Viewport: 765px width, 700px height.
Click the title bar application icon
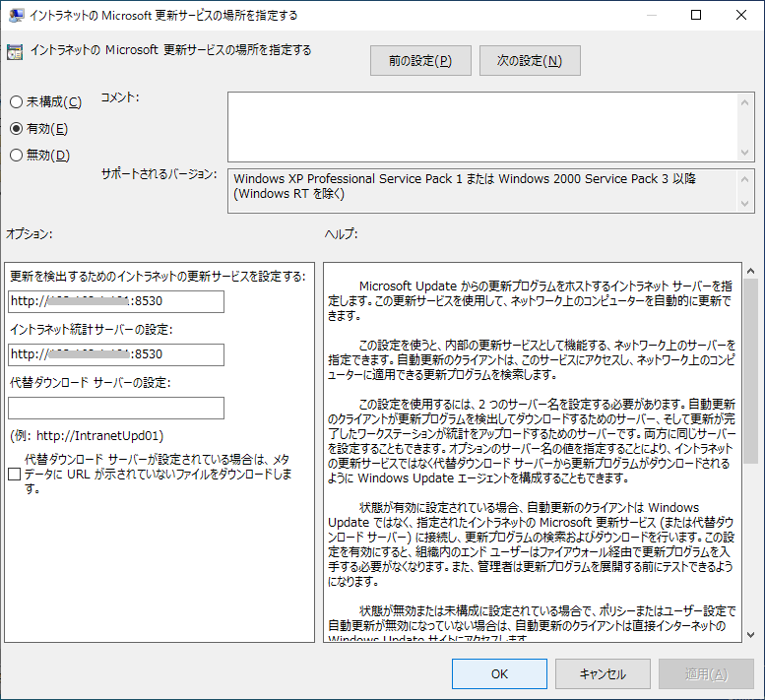point(16,15)
